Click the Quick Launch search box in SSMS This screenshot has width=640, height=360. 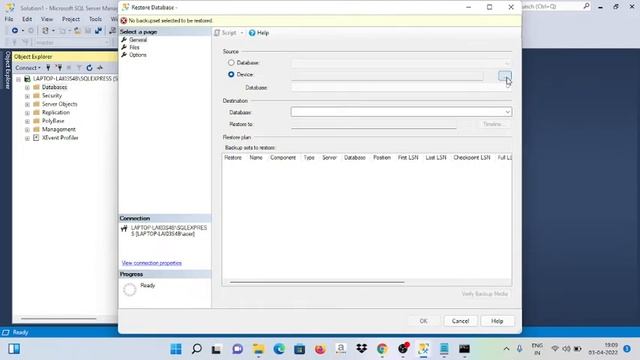tap(556, 7)
